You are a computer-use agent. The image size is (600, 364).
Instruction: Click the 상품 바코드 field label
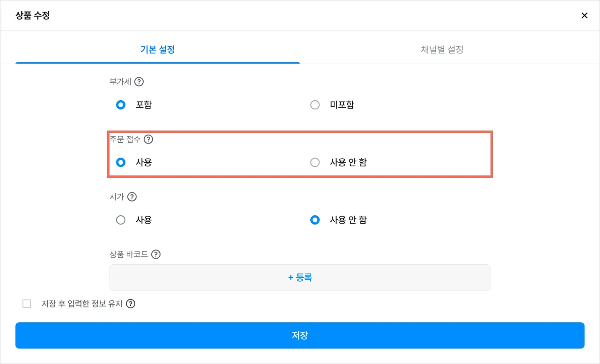(129, 255)
